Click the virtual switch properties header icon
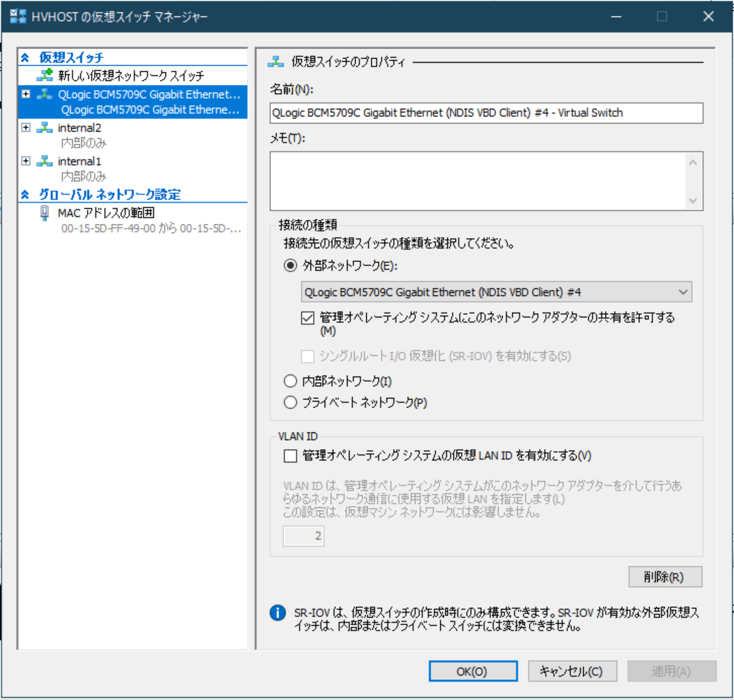 276,61
